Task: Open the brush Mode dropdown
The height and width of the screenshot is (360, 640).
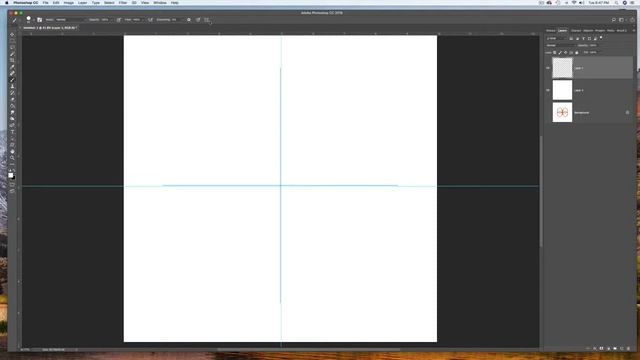Action: pyautogui.click(x=70, y=20)
